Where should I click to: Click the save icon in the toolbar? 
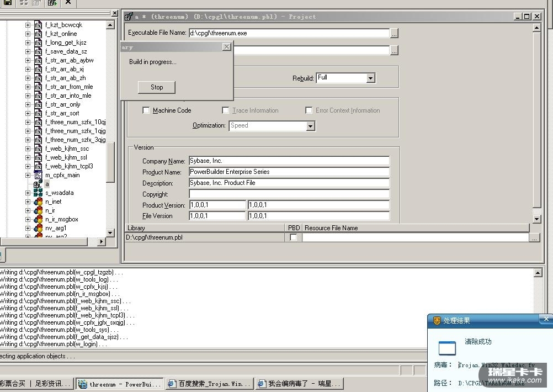coord(8,3)
